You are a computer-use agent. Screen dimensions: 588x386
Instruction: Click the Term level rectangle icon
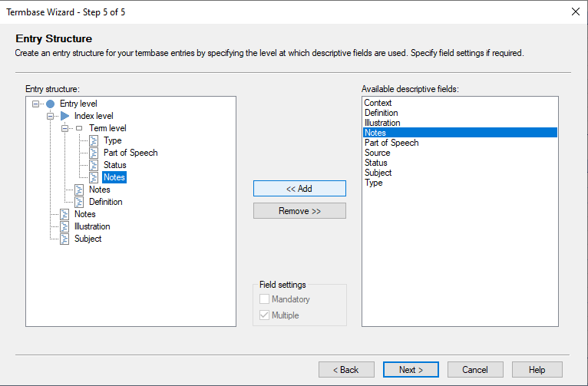coord(79,128)
